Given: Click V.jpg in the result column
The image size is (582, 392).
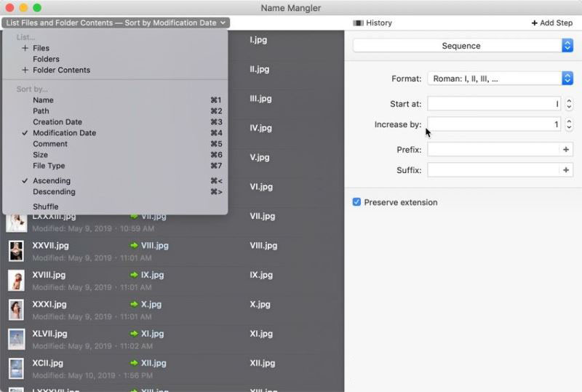Looking at the screenshot, I should click(260, 157).
